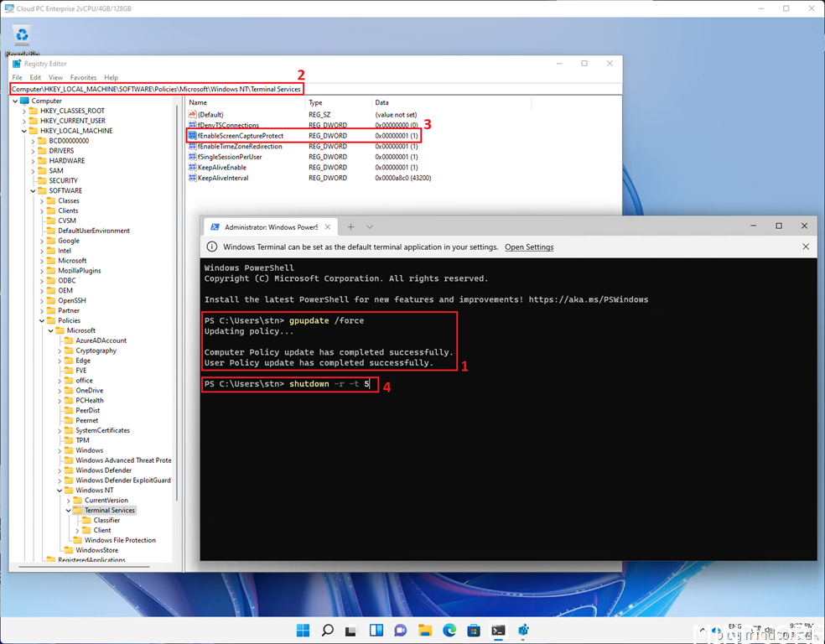The image size is (825, 644).
Task: Open the Edit menu in Registry Editor
Action: pyautogui.click(x=35, y=77)
